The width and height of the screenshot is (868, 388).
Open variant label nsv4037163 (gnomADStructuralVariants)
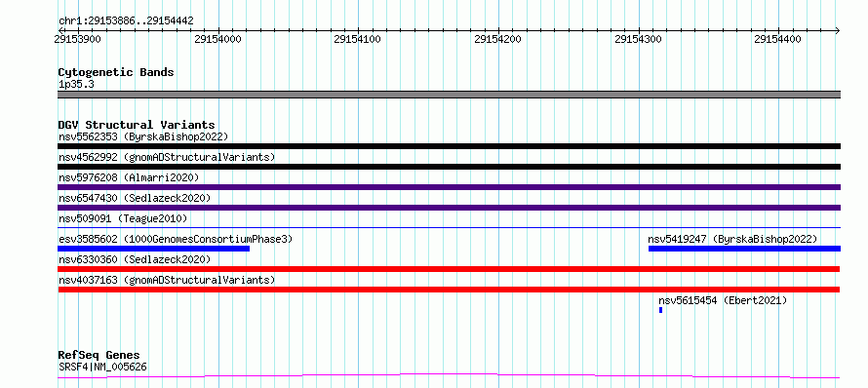coord(167,280)
